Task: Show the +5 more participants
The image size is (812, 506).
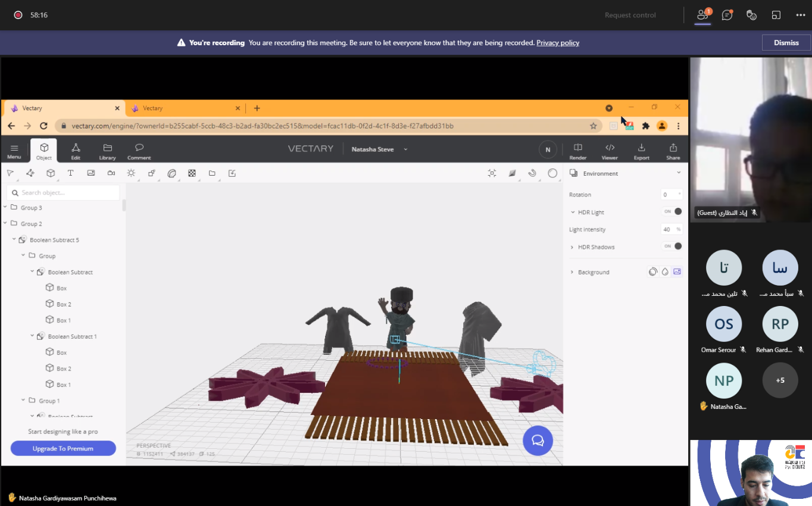Action: click(780, 380)
